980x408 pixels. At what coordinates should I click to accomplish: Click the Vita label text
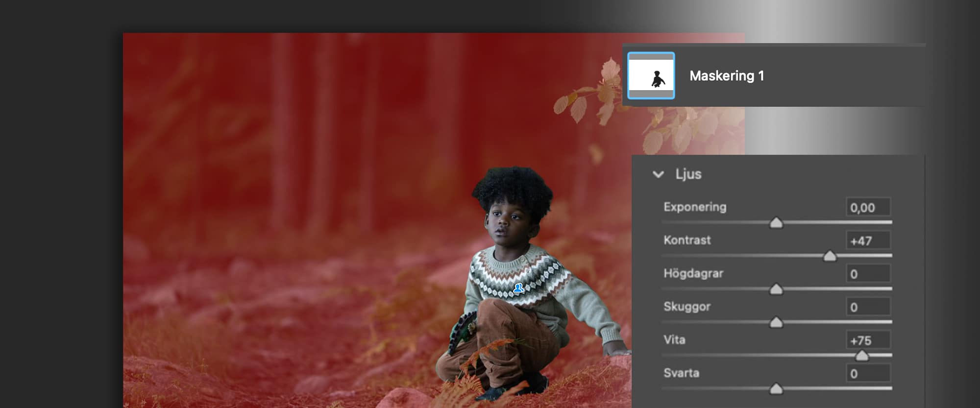674,340
